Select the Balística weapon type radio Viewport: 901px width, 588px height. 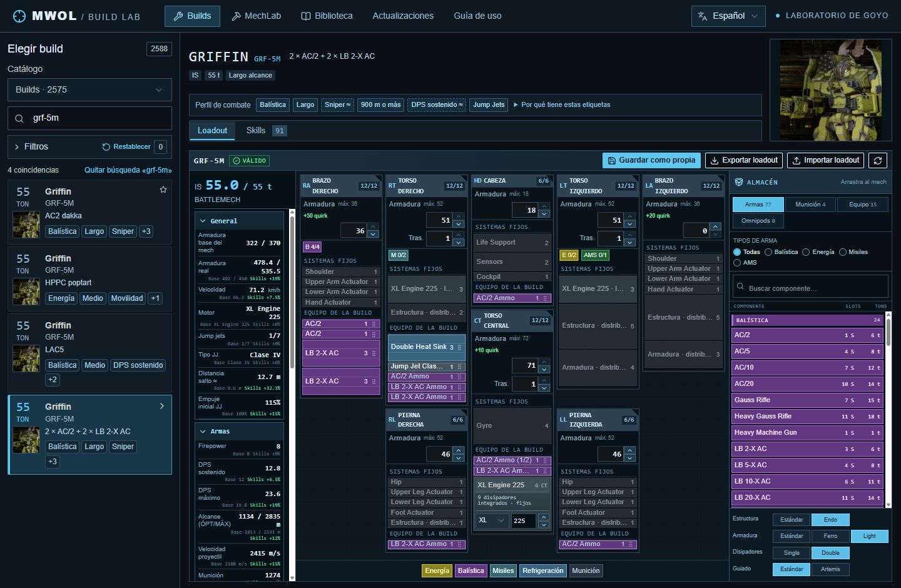click(x=768, y=252)
